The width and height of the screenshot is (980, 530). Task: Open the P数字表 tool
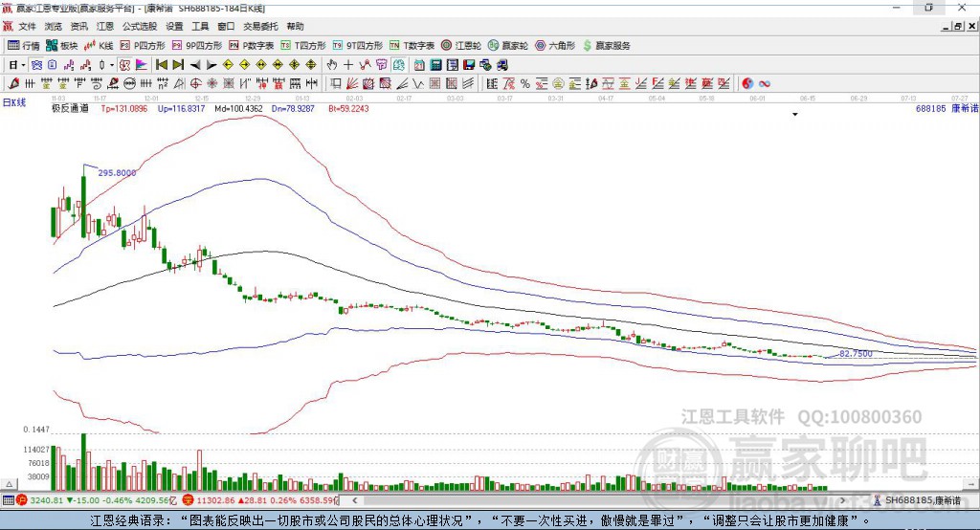point(252,46)
